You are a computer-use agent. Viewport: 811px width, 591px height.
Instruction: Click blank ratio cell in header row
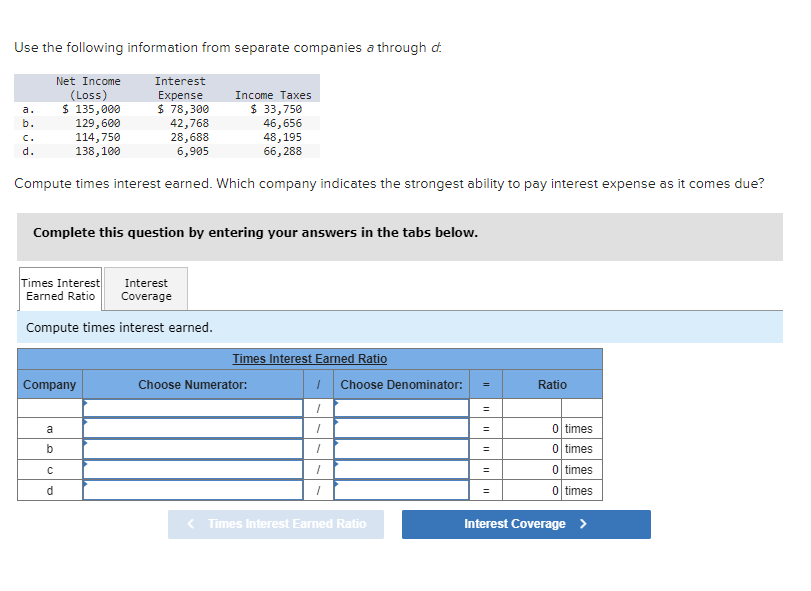tap(532, 408)
